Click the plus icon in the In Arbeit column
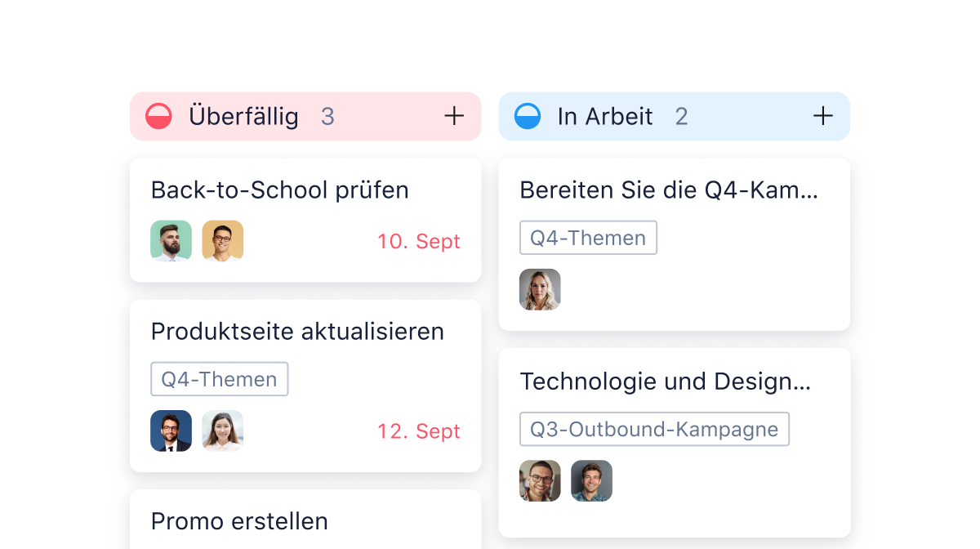 point(823,116)
